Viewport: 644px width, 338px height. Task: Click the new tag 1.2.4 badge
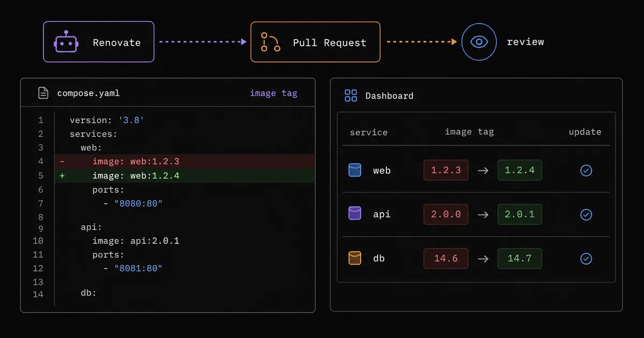click(x=519, y=170)
